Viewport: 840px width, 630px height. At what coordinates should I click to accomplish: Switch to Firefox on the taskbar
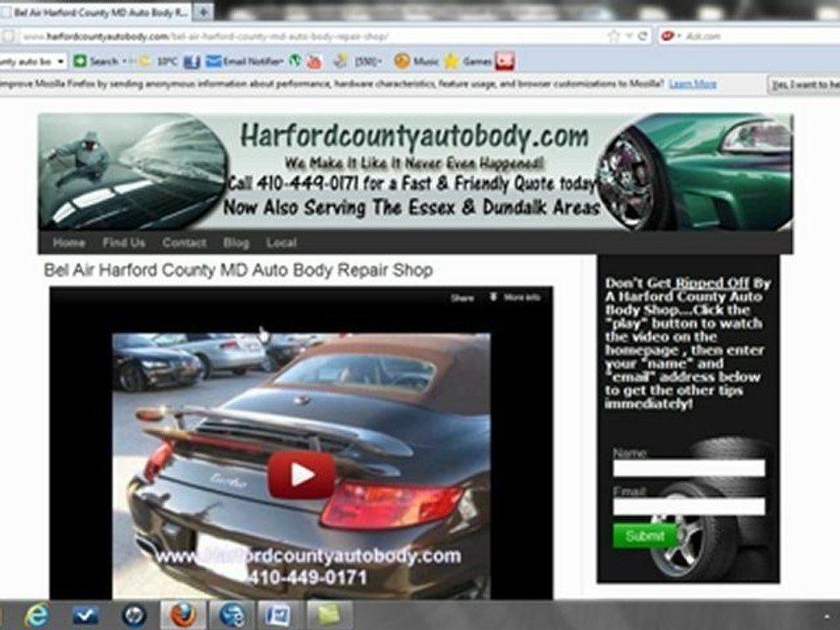point(183,615)
